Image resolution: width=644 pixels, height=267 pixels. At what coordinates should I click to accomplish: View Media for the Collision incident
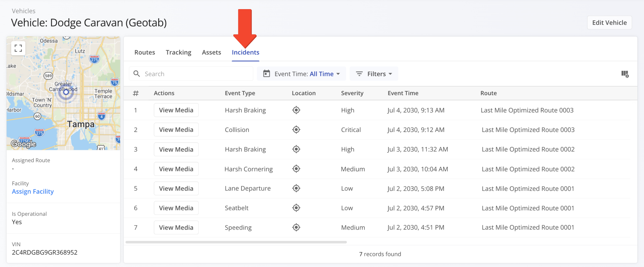point(176,130)
